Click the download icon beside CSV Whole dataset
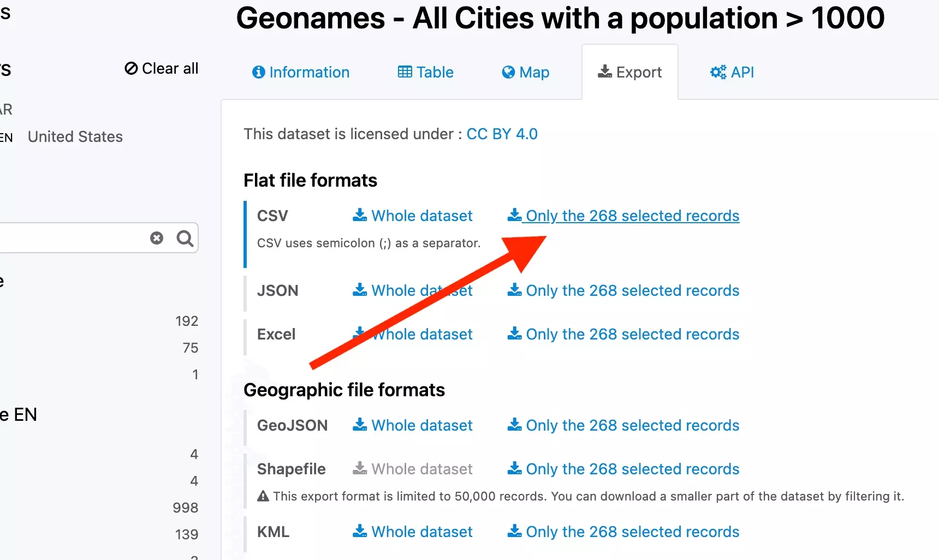Screen dimensions: 939x560 [x=359, y=216]
